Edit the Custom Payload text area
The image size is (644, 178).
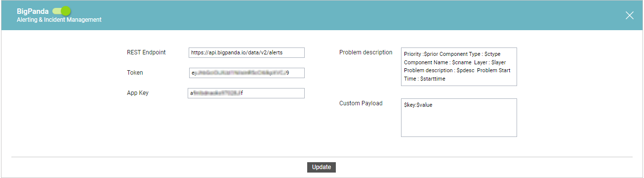459,118
